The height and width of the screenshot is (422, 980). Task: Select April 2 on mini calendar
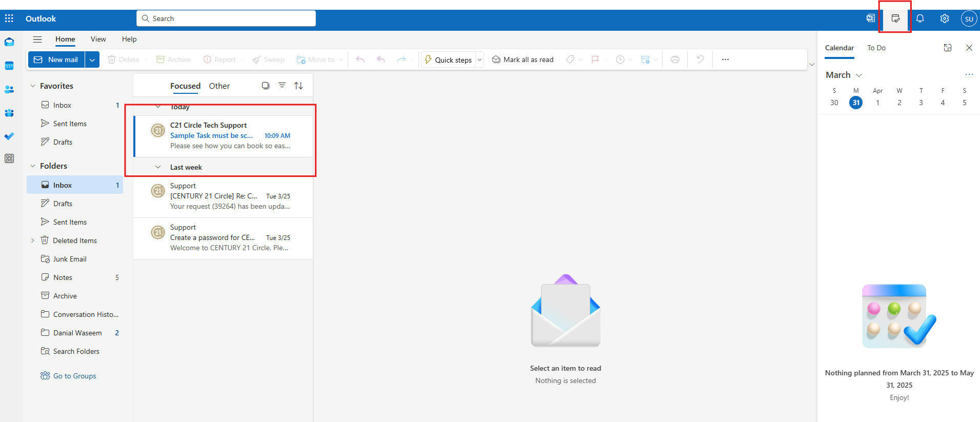tap(899, 103)
